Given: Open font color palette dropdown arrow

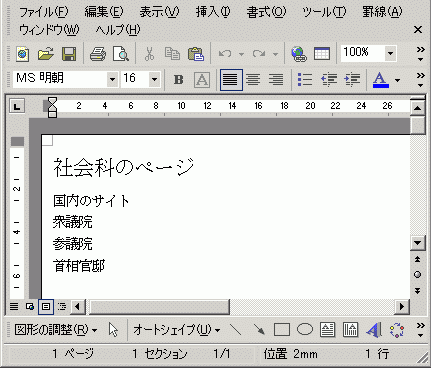Looking at the screenshot, I should (397, 80).
